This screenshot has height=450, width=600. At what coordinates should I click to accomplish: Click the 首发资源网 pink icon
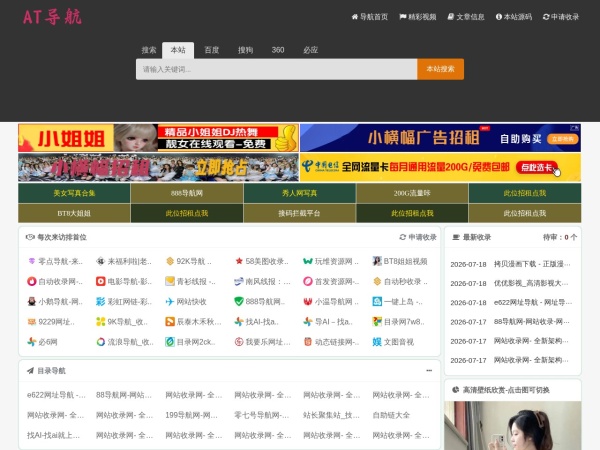(x=308, y=282)
